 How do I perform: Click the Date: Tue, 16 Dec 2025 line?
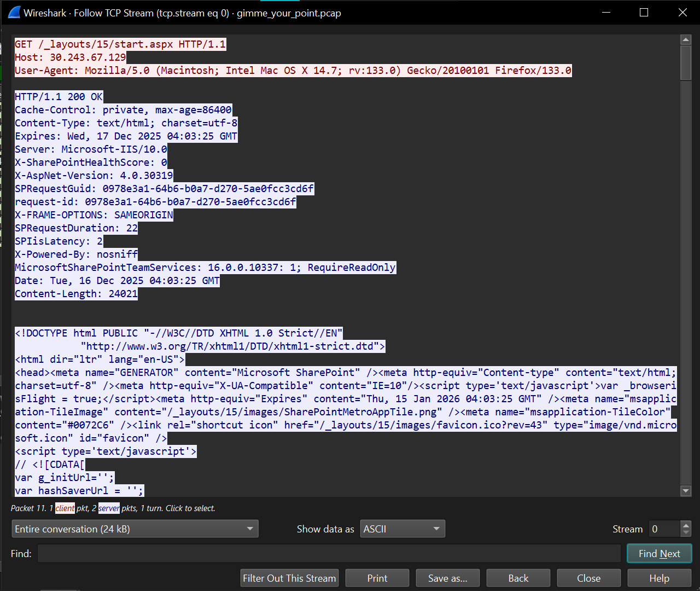[117, 281]
